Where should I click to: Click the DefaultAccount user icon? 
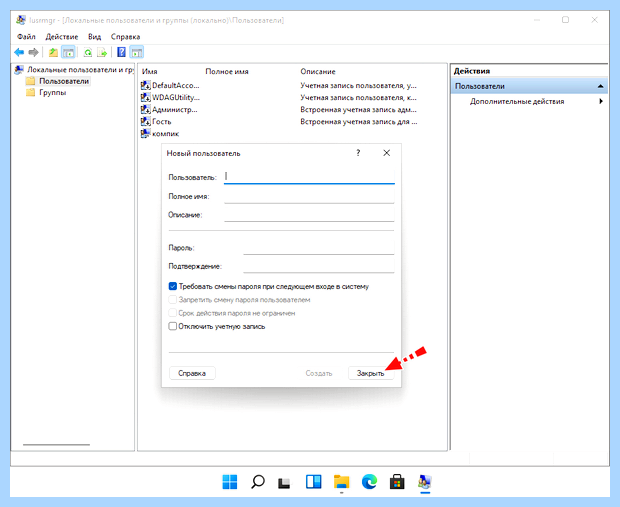tap(146, 85)
